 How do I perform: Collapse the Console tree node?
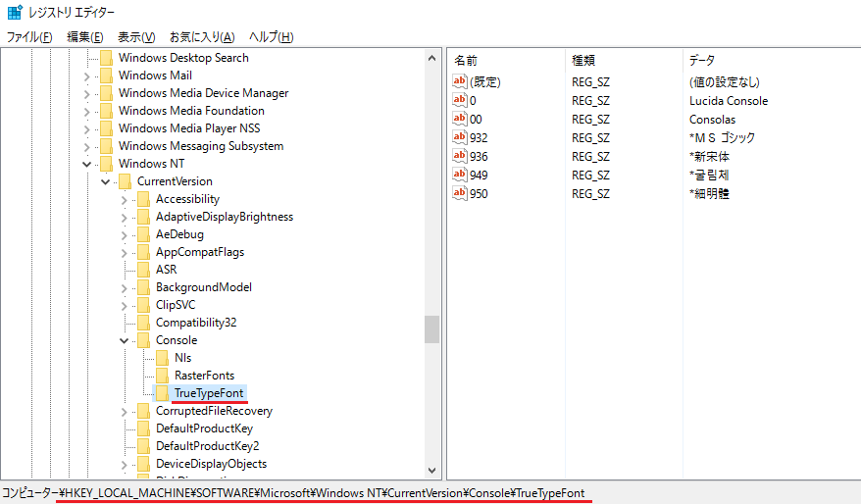125,340
